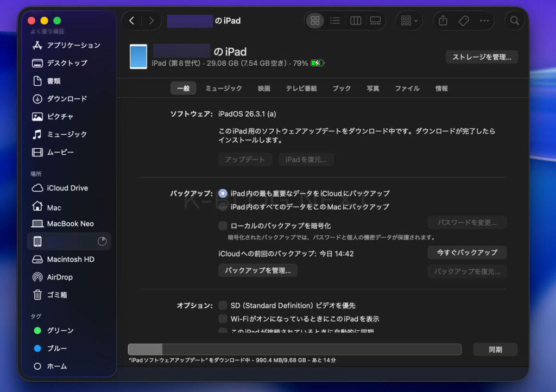Select iCloud backup radio button
Screen dimensions: 556x392
click(x=223, y=193)
